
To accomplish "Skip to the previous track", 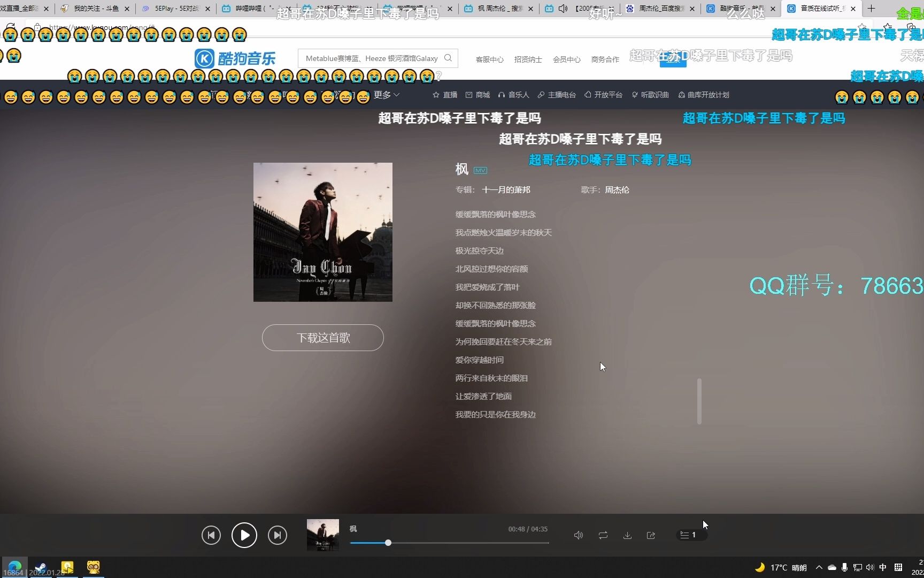I will pyautogui.click(x=211, y=535).
